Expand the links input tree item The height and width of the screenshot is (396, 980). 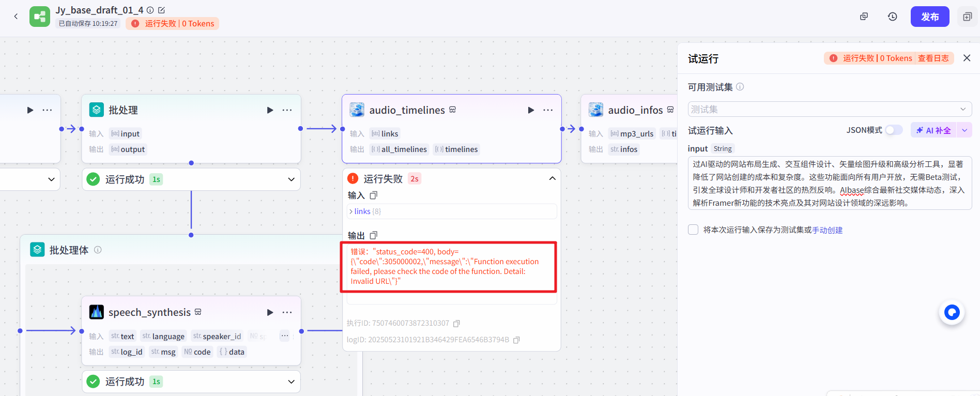click(351, 211)
